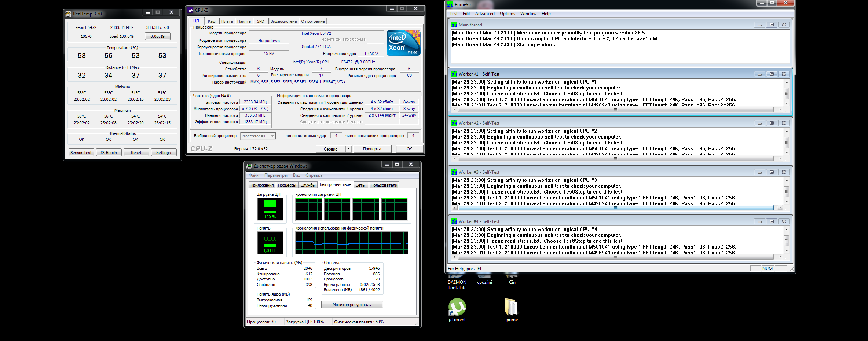Screen dimensions: 868x341
Task: Open the Файл menu in Task Manager
Action: coord(254,175)
